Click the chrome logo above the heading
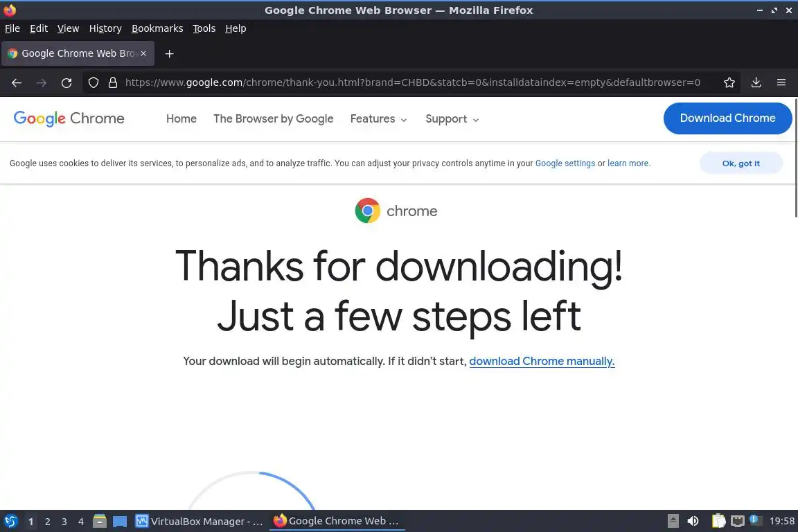798x532 pixels. click(x=396, y=211)
